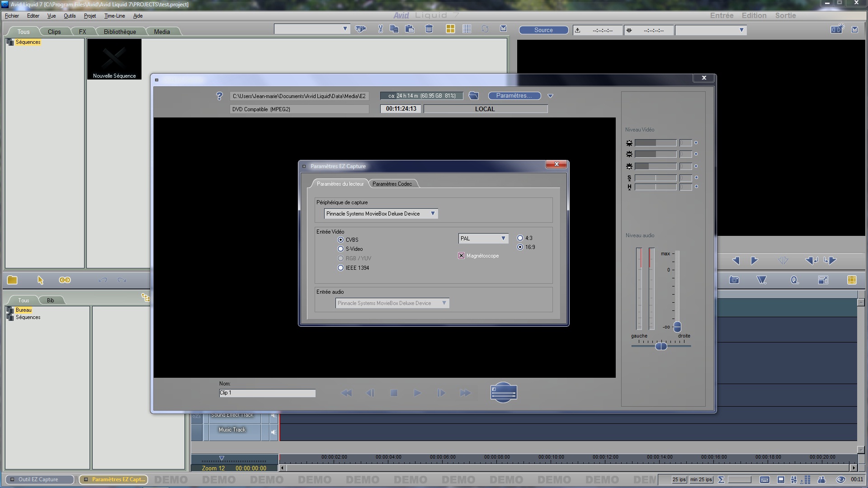Click the snapshot camera icon in the timeline toolbar
This screenshot has width=868, height=488.
click(x=734, y=280)
